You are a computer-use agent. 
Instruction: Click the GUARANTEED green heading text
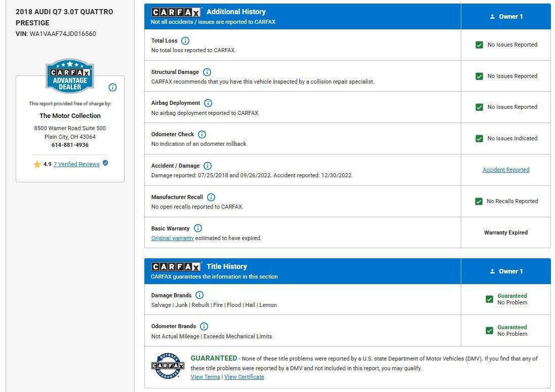(x=214, y=358)
